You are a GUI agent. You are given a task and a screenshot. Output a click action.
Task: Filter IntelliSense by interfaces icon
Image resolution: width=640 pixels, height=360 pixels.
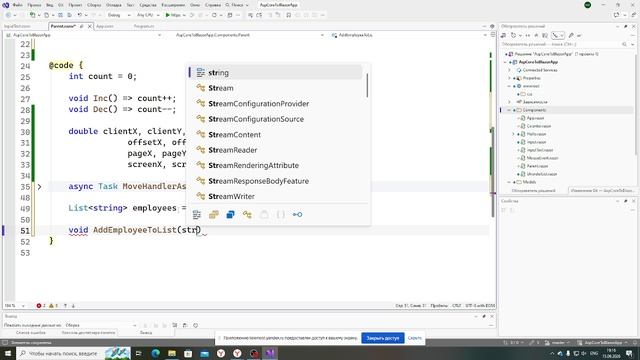(298, 215)
